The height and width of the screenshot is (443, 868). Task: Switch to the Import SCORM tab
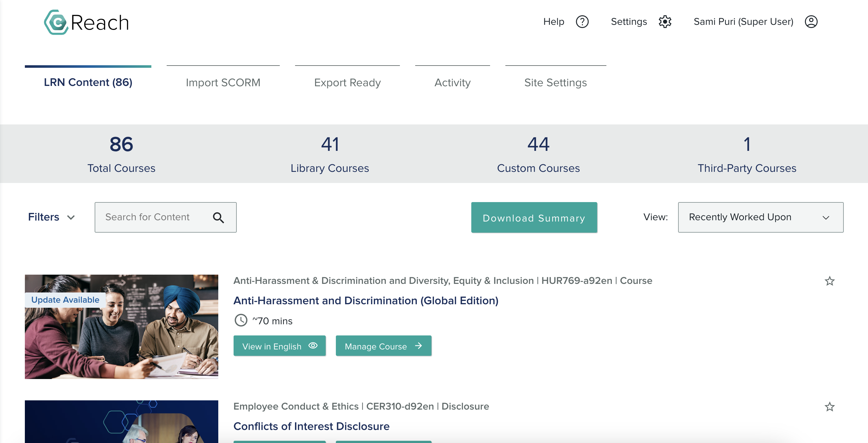(x=223, y=82)
